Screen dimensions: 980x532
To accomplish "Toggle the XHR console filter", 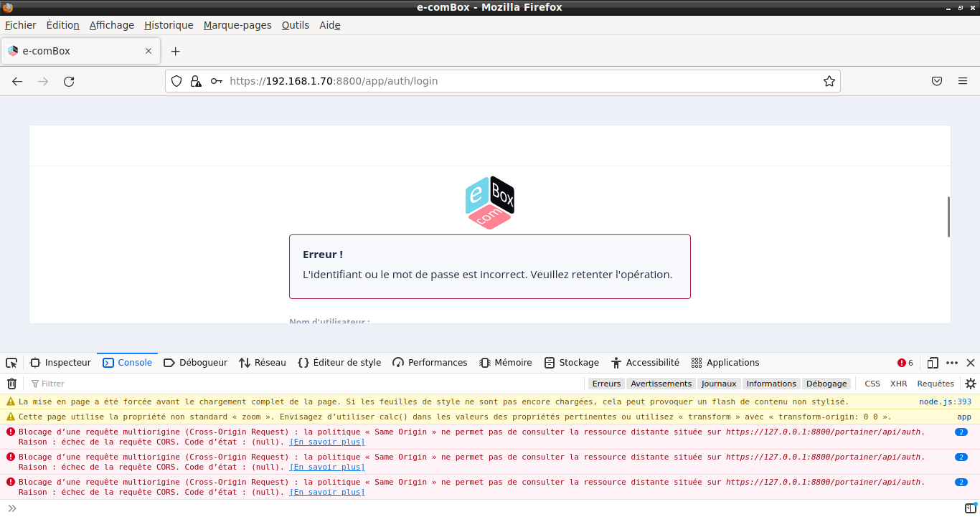I will [x=898, y=384].
